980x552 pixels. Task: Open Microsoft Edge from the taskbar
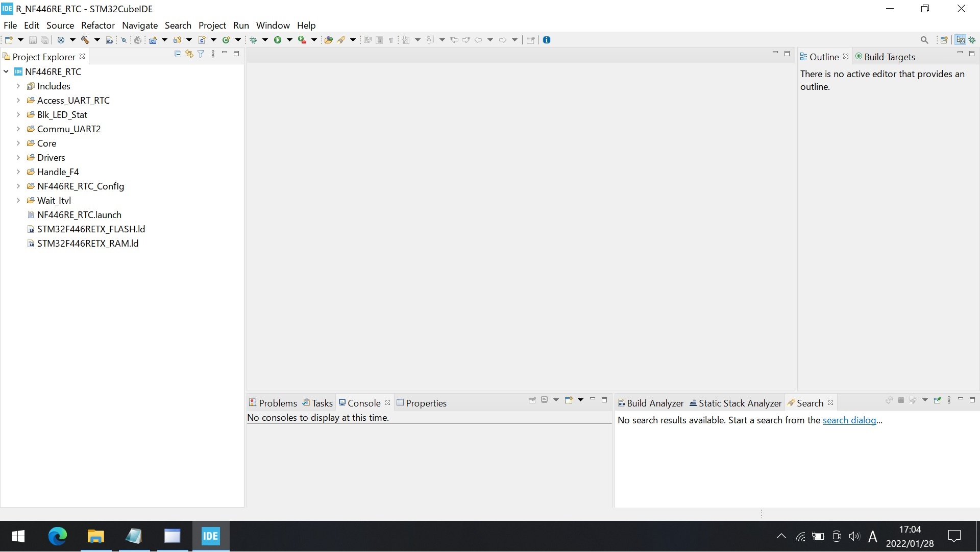point(57,536)
